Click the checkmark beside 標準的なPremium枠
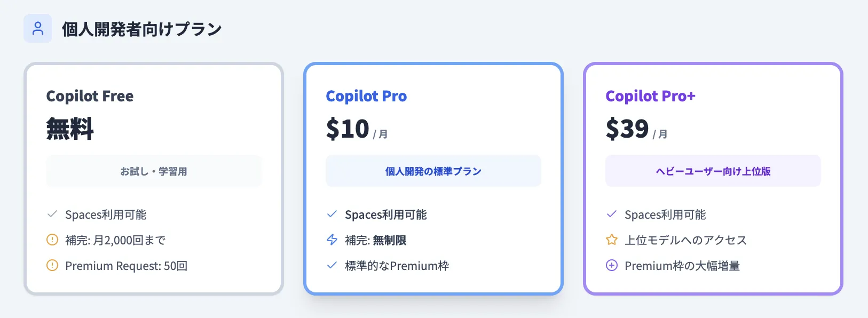The image size is (868, 318). click(332, 266)
